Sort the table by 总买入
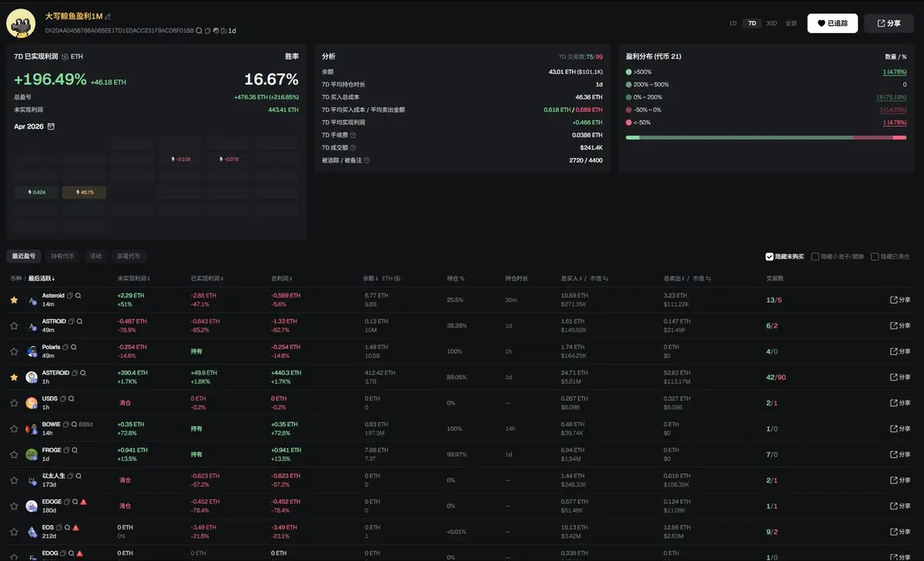Viewport: 924px width, 561px height. 573,278
